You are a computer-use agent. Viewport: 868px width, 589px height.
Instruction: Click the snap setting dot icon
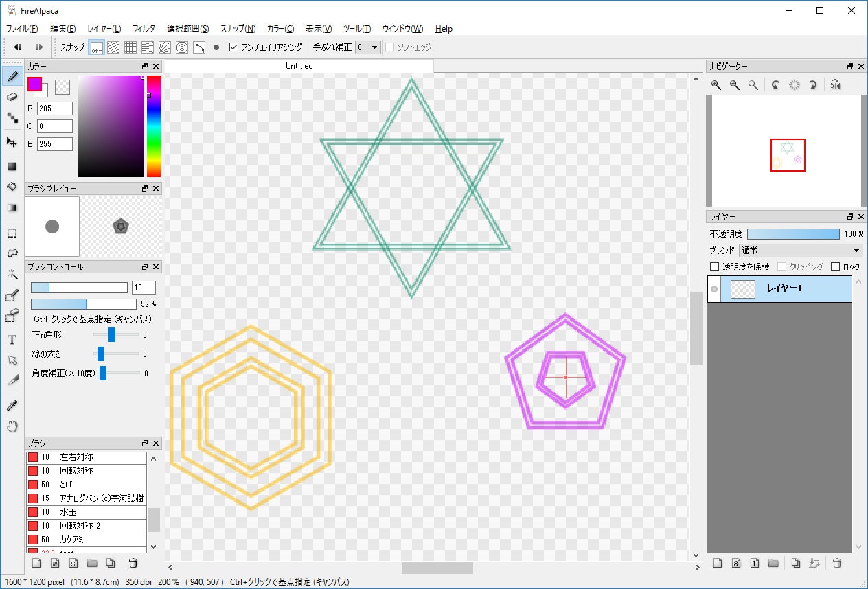click(x=216, y=47)
